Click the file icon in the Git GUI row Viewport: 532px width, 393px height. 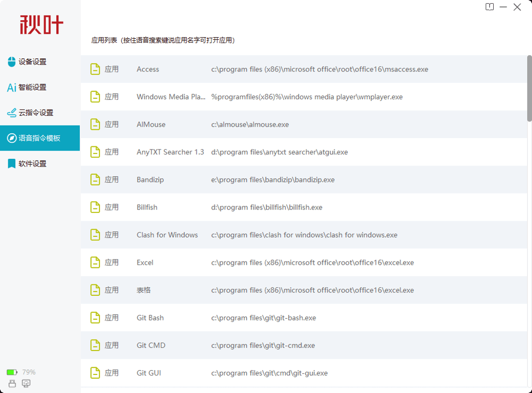point(95,373)
